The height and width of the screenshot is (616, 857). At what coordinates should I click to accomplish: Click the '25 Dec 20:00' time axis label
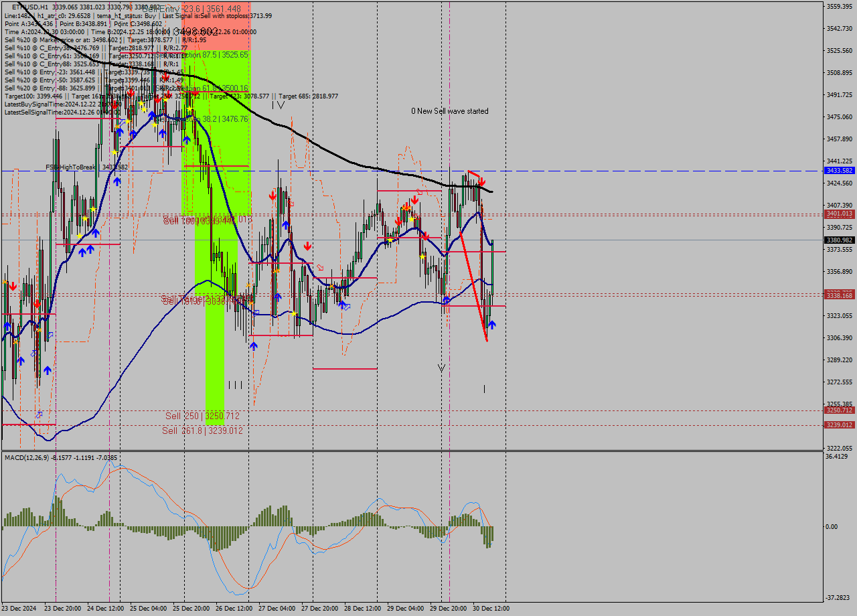[x=191, y=609]
